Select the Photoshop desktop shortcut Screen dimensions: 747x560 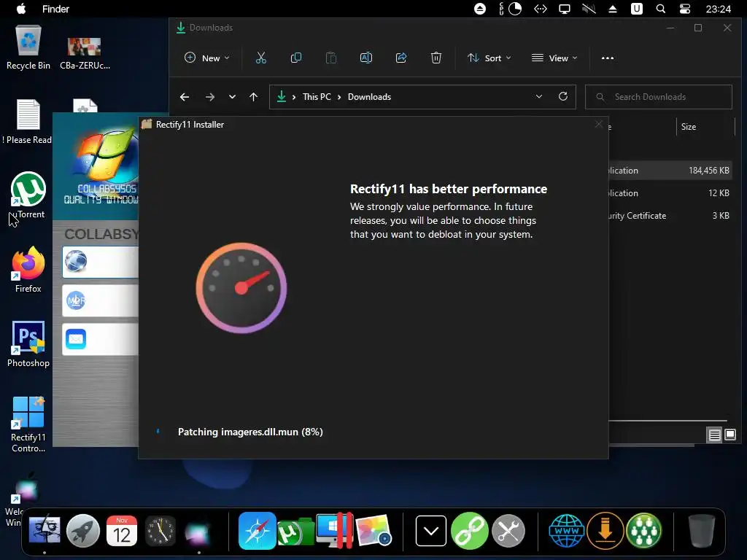(28, 344)
